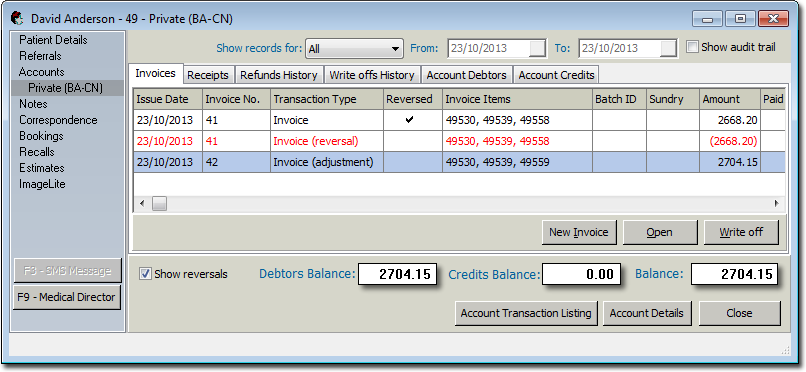Click the Balance value field

coord(734,274)
